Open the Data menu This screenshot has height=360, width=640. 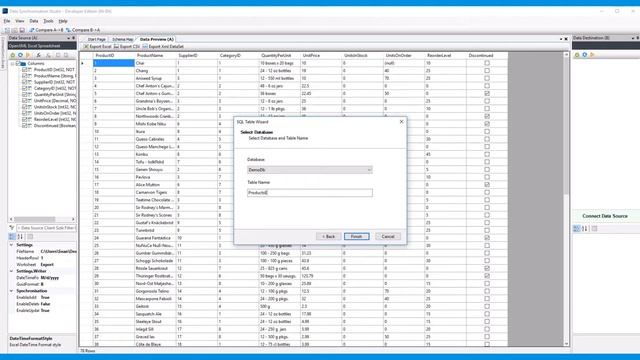(33, 21)
